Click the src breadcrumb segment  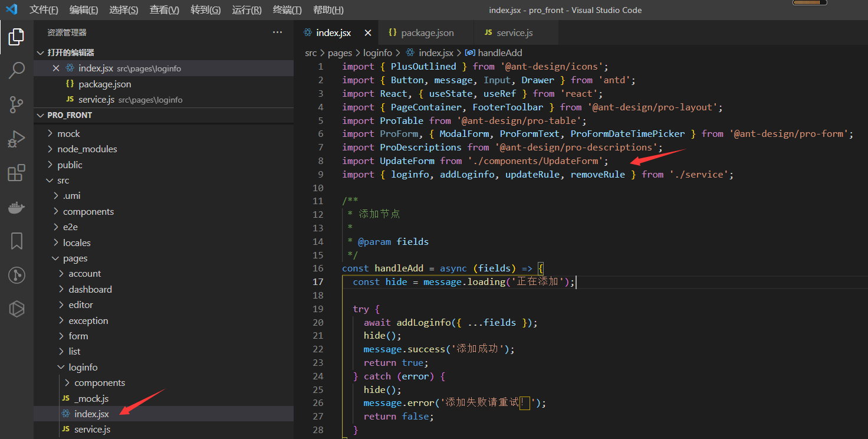[311, 53]
